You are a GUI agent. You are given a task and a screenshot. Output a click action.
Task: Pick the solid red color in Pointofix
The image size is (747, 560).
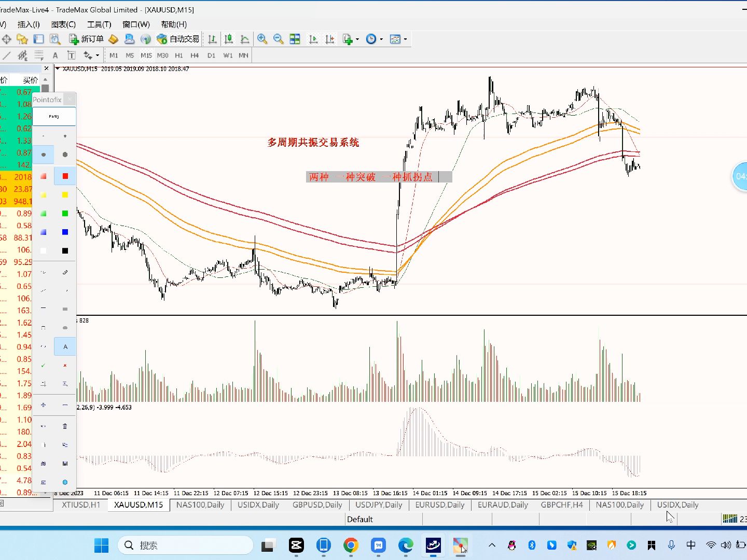click(x=65, y=176)
